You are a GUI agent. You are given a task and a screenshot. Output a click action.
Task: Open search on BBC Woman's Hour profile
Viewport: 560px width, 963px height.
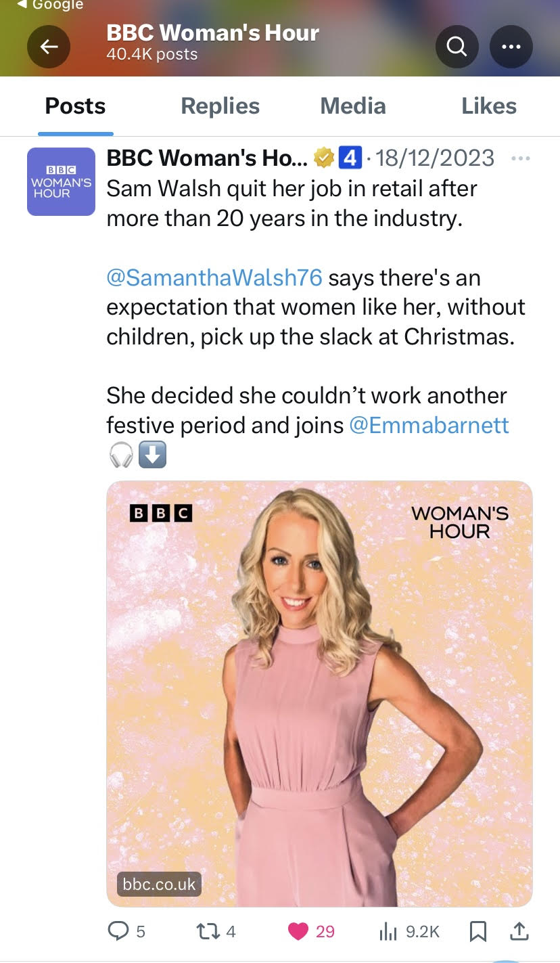[457, 47]
